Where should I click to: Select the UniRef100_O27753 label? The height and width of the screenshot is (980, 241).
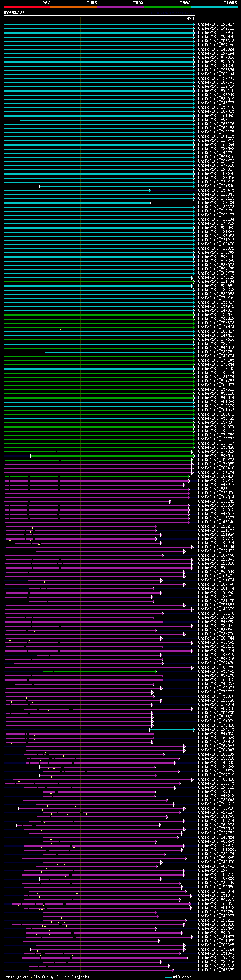tap(216, 834)
